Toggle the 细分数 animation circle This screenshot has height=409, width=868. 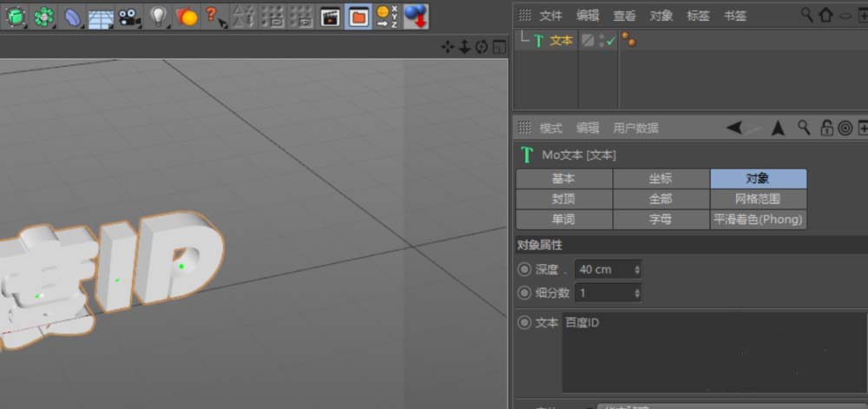pos(524,293)
